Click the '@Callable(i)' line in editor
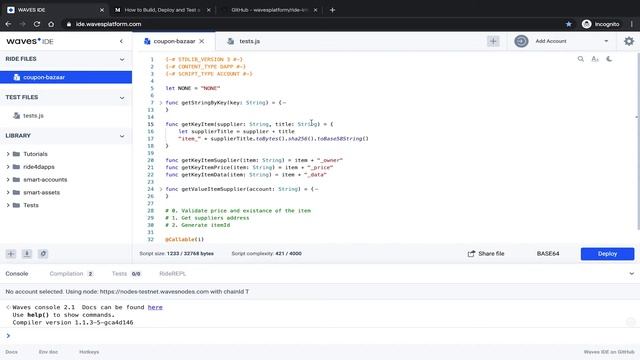The image size is (640, 360). click(184, 239)
